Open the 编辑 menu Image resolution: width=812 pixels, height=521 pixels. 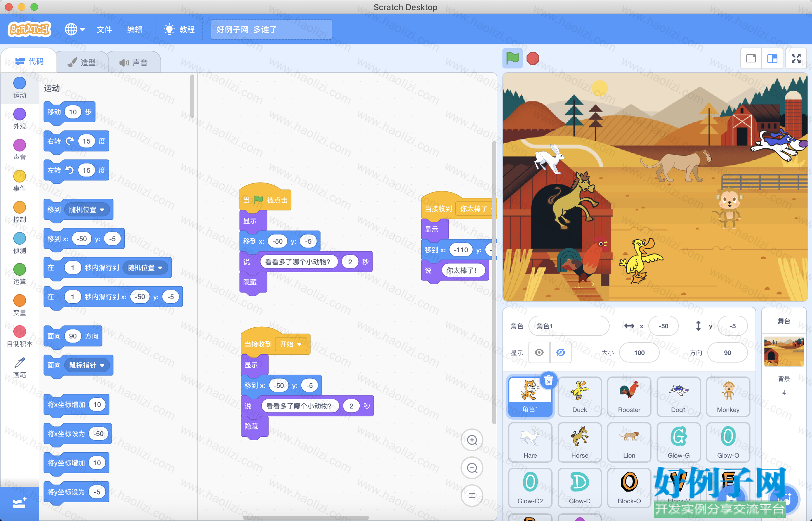coord(134,29)
